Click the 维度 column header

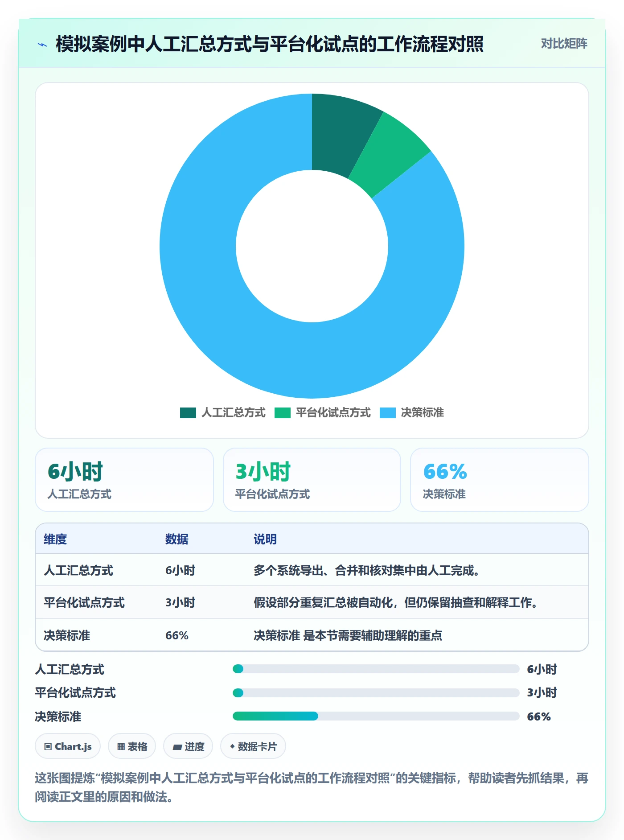point(55,539)
